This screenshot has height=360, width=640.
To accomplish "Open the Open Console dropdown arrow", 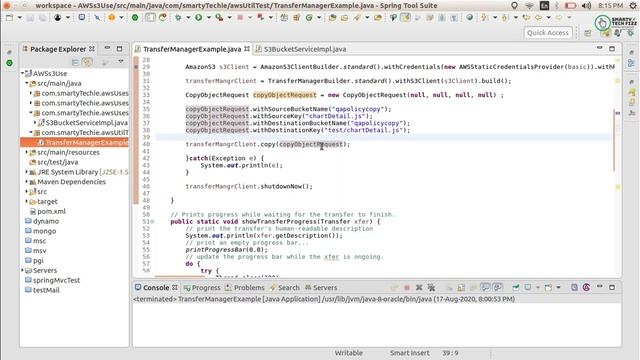I will 558,288.
